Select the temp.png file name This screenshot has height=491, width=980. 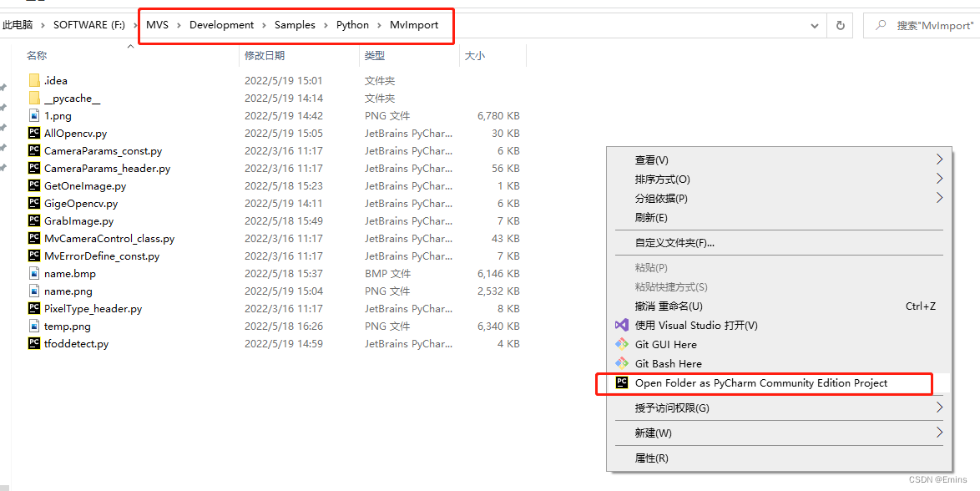tap(68, 326)
